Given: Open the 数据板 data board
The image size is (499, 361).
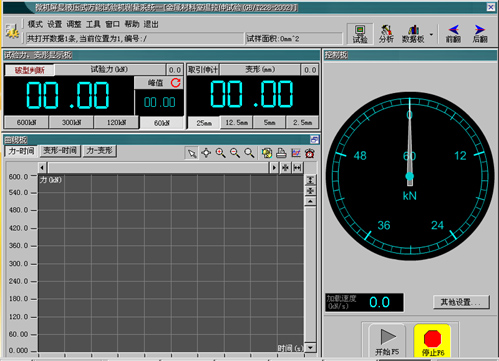Looking at the screenshot, I should 413,34.
